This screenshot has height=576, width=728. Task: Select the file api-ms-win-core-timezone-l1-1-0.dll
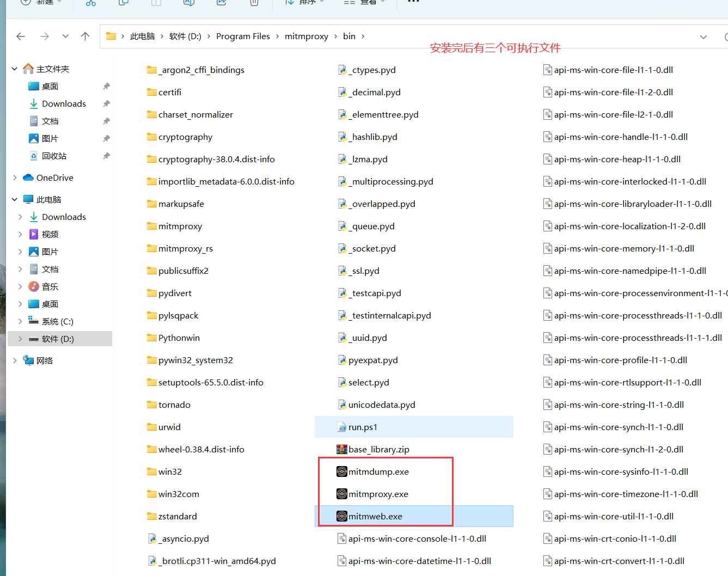point(626,494)
